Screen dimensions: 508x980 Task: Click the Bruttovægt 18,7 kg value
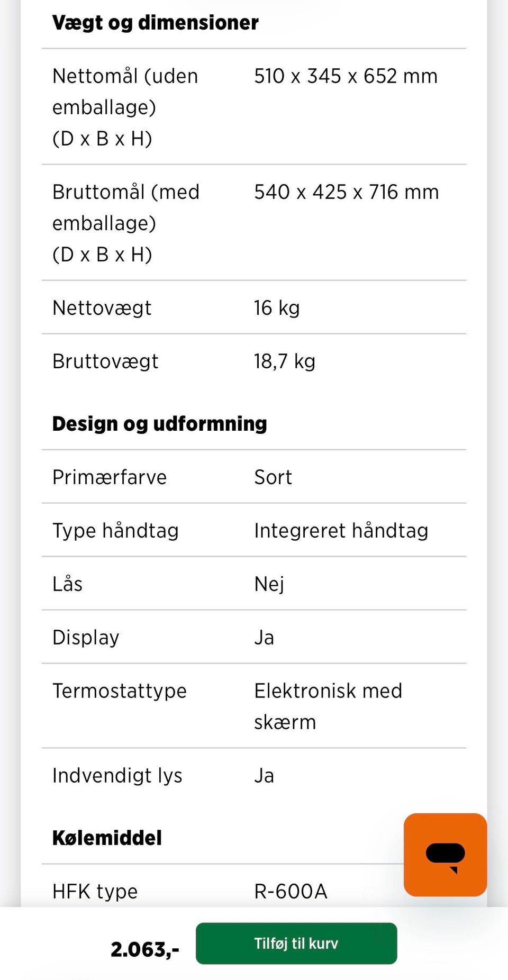pos(285,361)
